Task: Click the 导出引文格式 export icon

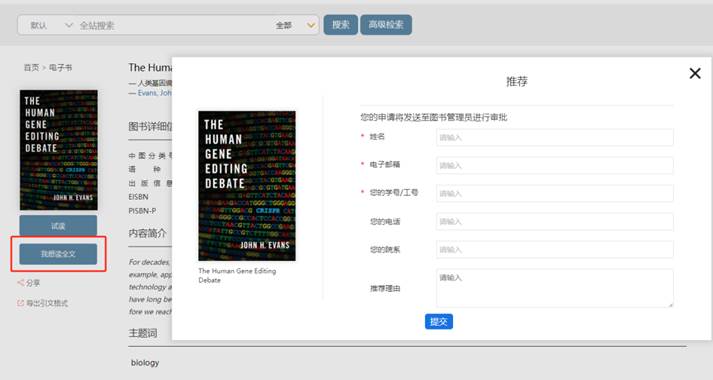Action: (x=20, y=303)
